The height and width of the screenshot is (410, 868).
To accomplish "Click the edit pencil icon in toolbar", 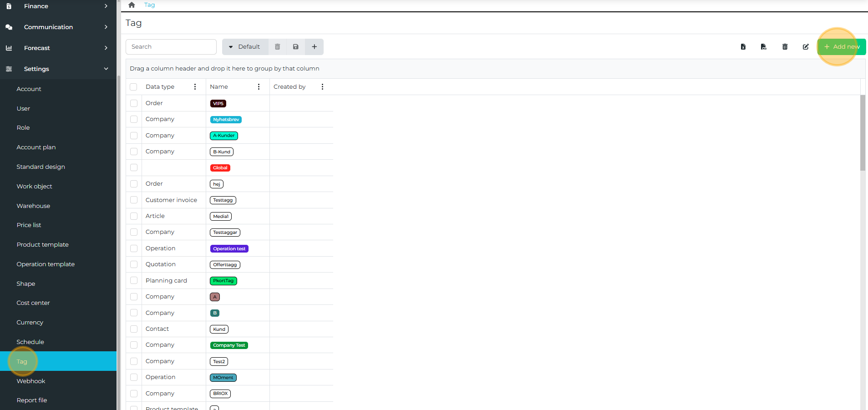I will 806,47.
